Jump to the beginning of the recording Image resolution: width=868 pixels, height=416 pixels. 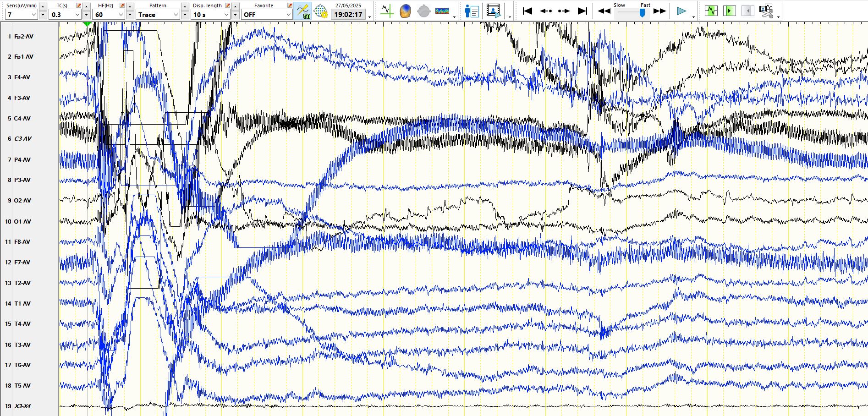point(527,11)
